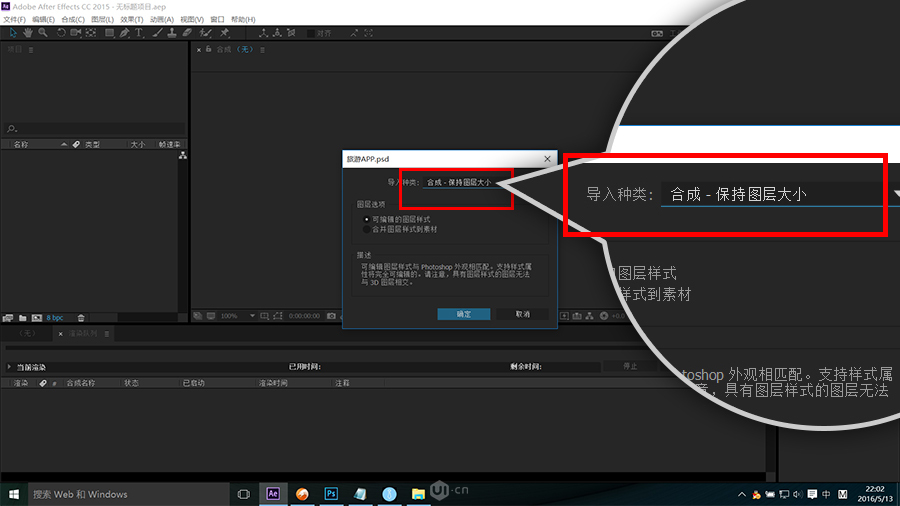Viewport: 900px width, 506px height.
Task: Open the 效果(T) menu
Action: pos(132,19)
